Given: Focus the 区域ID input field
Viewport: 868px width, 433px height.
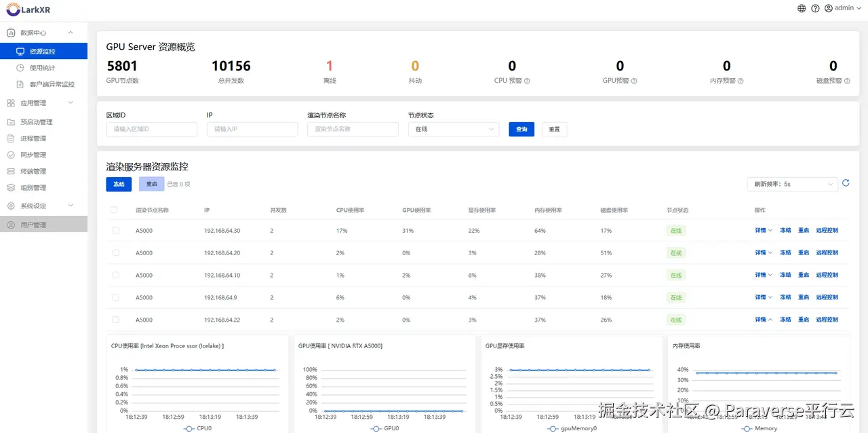Looking at the screenshot, I should (x=152, y=129).
